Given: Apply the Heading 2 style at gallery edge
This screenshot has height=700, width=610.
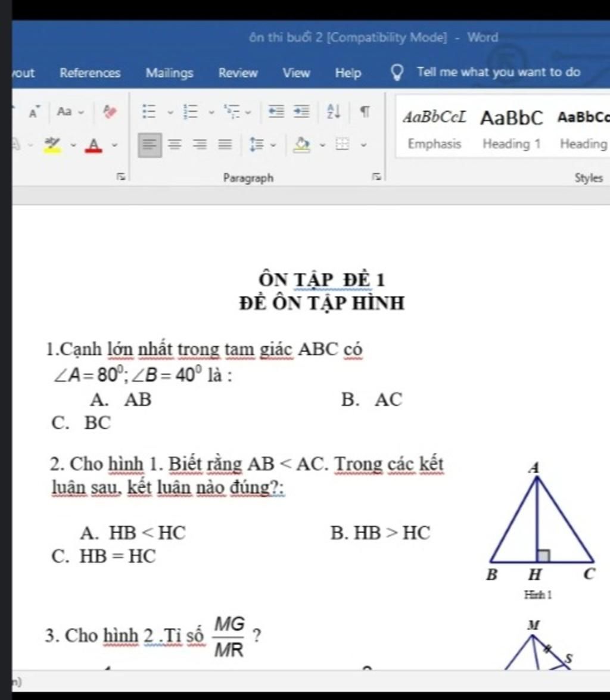Looking at the screenshot, I should pyautogui.click(x=583, y=129).
